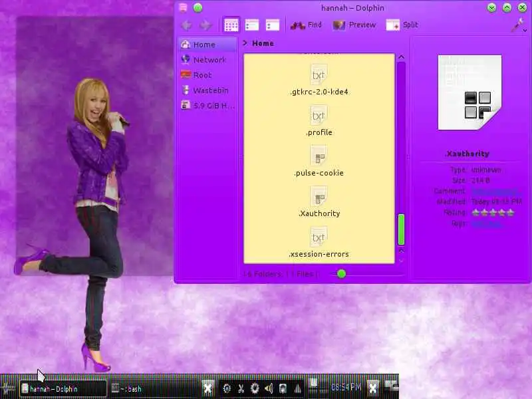Click the .pulse-cookie file name
This screenshot has width=532, height=399.
click(319, 173)
